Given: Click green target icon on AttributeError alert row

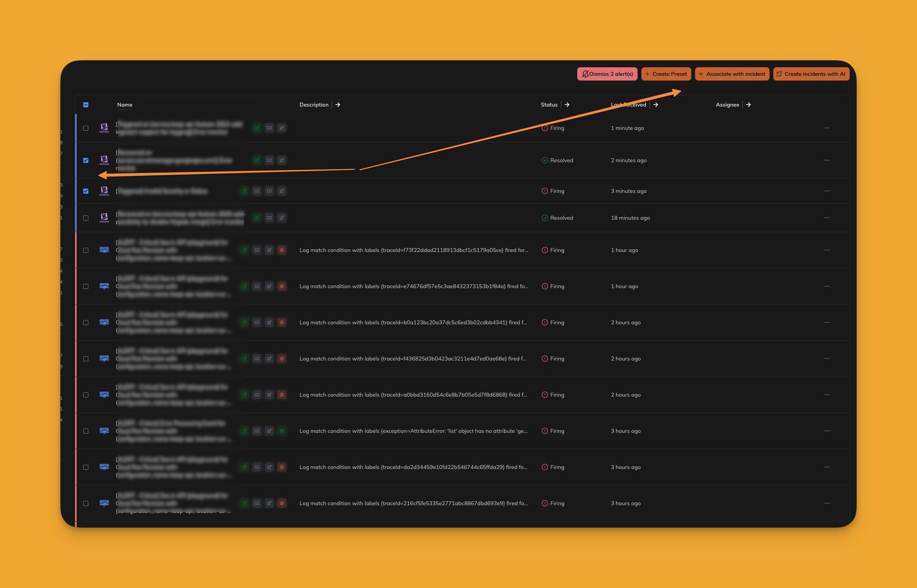Looking at the screenshot, I should pyautogui.click(x=282, y=431).
